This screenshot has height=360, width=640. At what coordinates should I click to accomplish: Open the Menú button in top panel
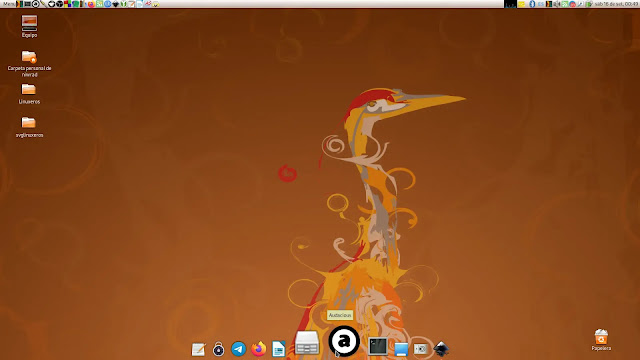pos(9,4)
